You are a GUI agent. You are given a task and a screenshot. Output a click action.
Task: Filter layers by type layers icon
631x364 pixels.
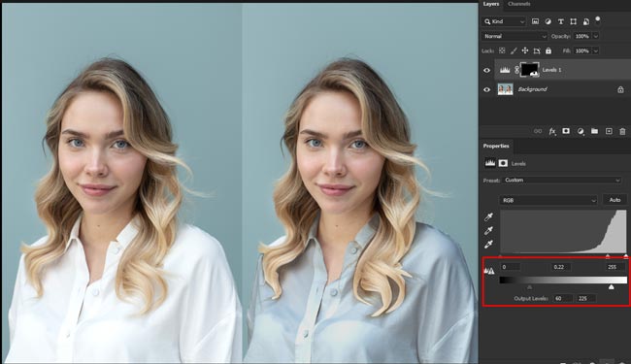[560, 21]
